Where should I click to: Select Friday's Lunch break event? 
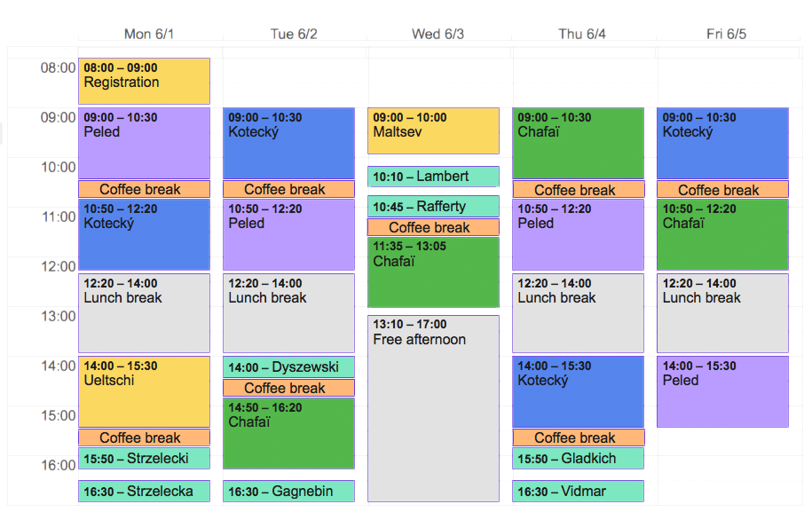point(722,313)
